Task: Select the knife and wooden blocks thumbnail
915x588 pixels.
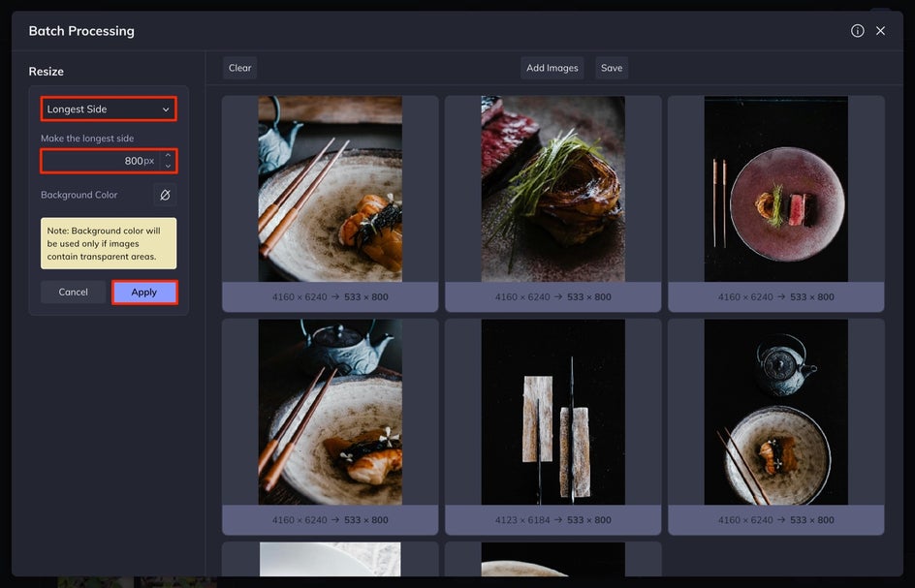Action: pos(553,412)
